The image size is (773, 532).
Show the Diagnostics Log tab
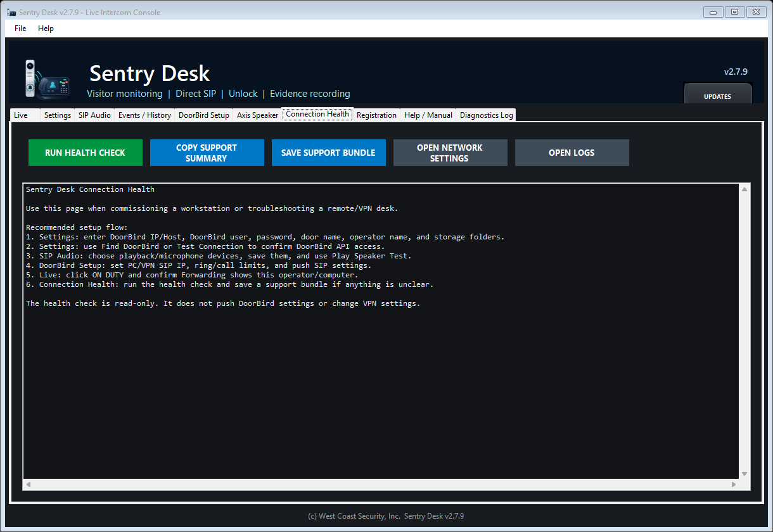487,115
